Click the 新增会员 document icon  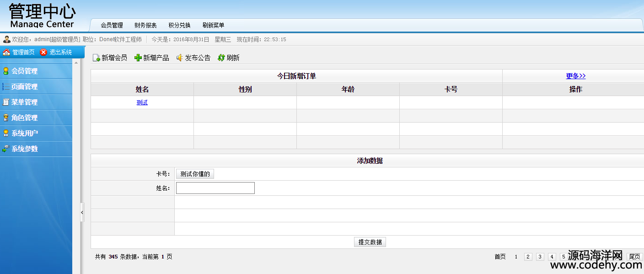point(96,58)
